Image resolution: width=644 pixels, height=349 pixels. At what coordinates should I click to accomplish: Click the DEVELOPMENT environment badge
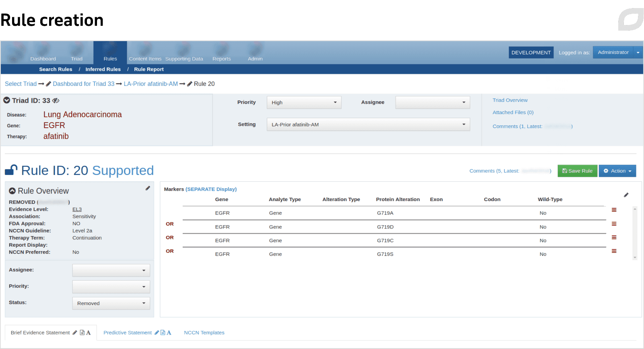pos(531,52)
